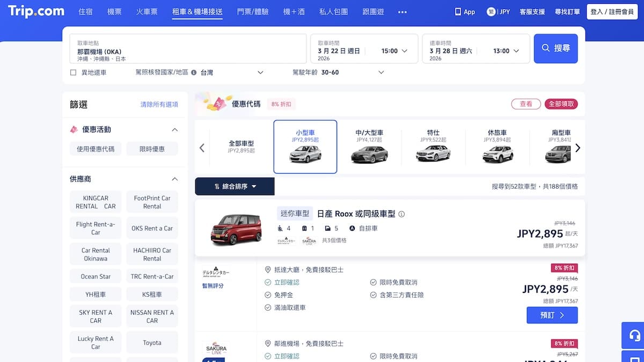Select the 全部車型 car type tab
This screenshot has height=362, width=644.
241,147
